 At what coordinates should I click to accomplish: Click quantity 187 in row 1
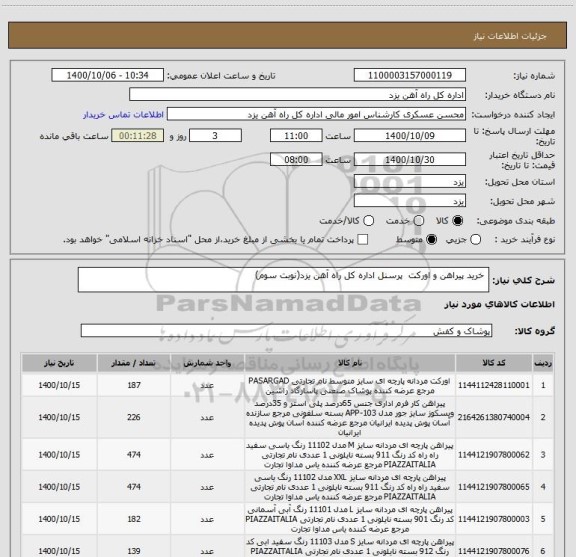[x=134, y=385]
